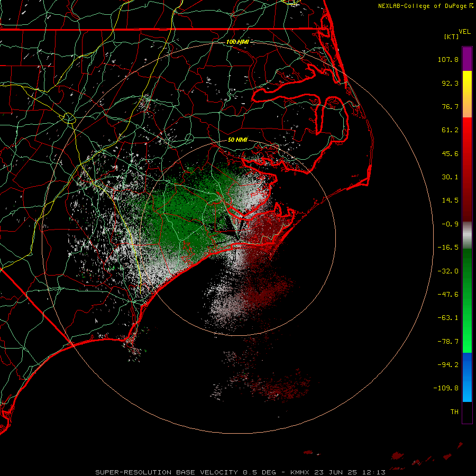This screenshot has height=476, width=476.
Task: Select the -94.2 legend value
Action: click(x=448, y=364)
